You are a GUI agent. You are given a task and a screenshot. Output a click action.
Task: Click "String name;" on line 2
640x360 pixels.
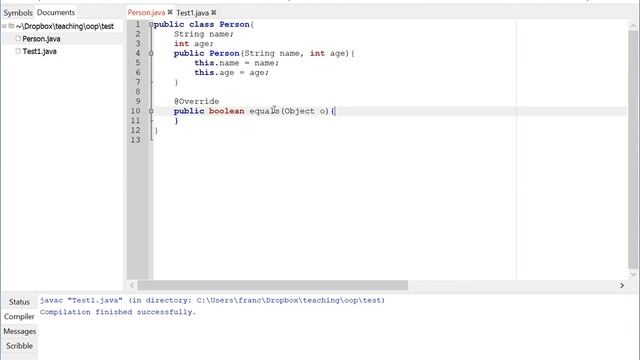click(x=204, y=34)
